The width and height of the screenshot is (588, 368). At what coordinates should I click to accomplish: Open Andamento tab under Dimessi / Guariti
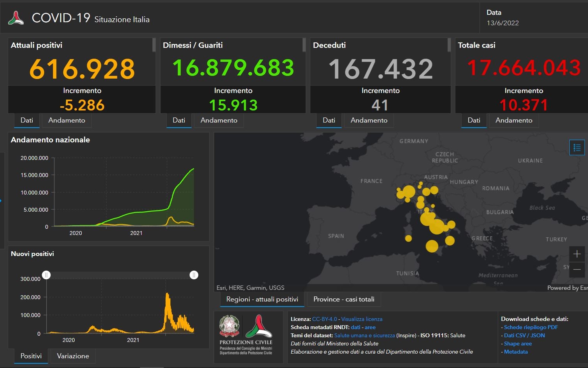pos(219,120)
